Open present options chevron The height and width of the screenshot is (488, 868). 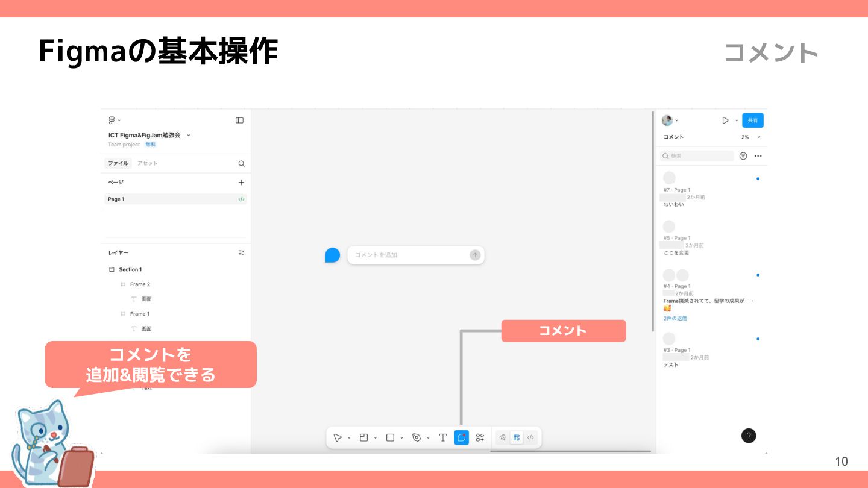point(737,121)
